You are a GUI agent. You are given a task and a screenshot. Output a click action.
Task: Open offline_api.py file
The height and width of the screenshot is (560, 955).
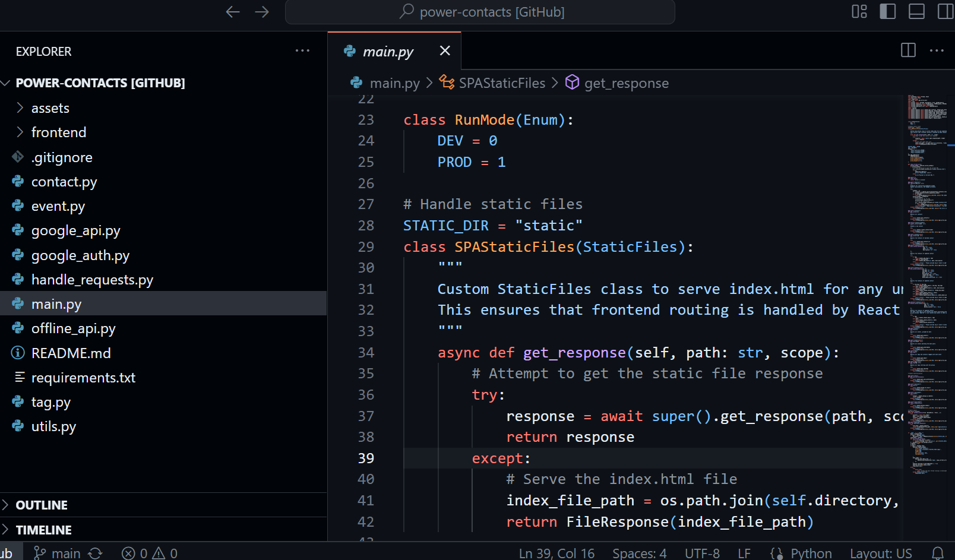[x=163, y=328]
